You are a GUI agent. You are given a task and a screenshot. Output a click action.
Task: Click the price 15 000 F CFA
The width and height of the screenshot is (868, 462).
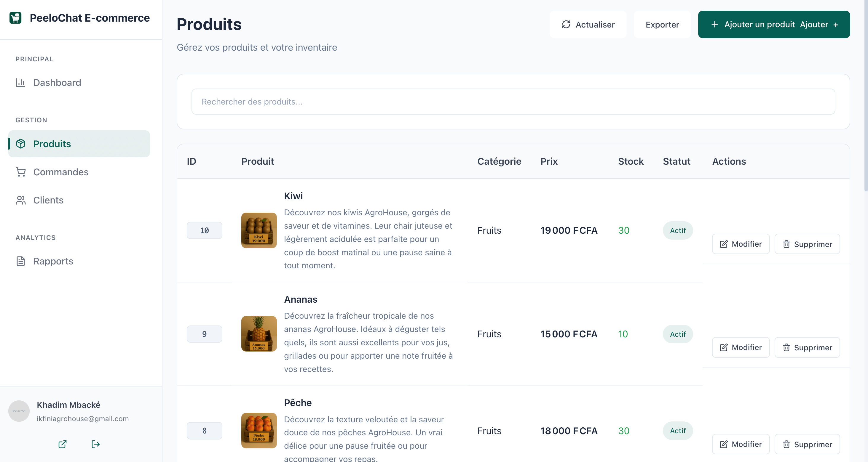click(569, 334)
